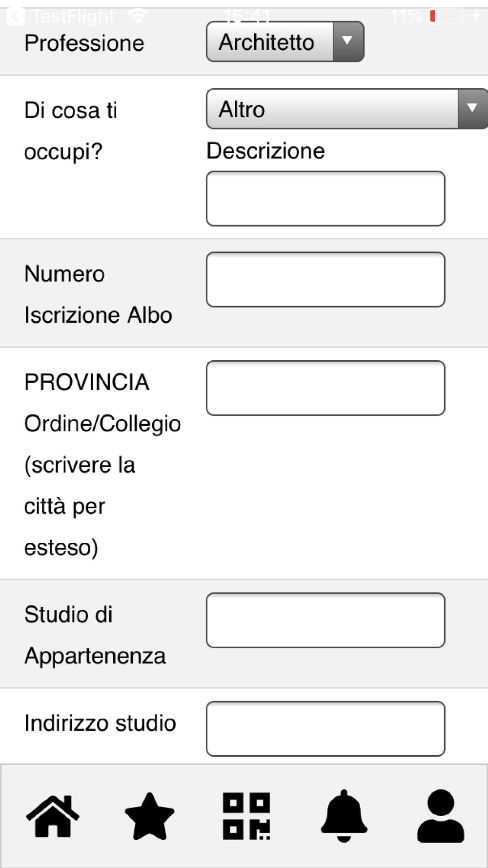Tap the Studio di Appartenenza field
Screen dimensions: 488x868
point(325,620)
